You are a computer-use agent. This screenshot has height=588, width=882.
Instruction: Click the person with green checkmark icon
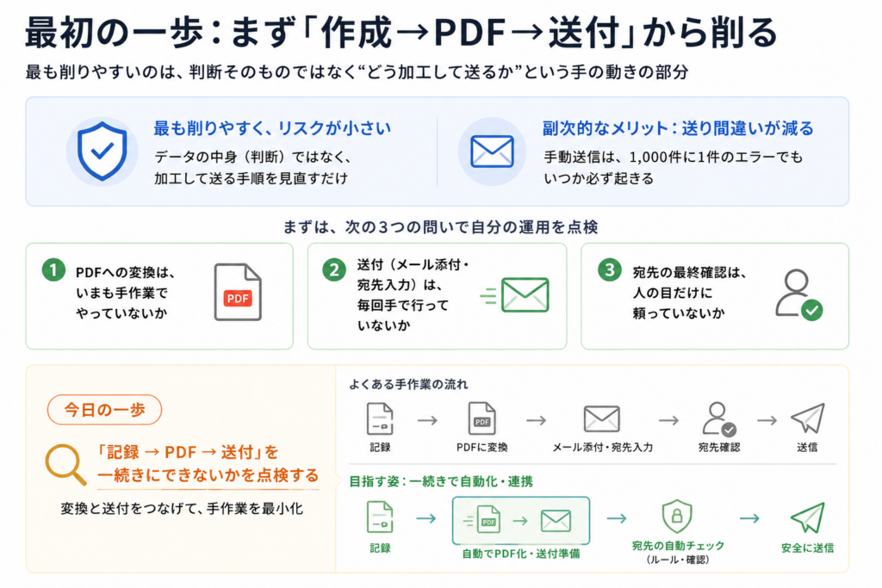click(x=798, y=295)
